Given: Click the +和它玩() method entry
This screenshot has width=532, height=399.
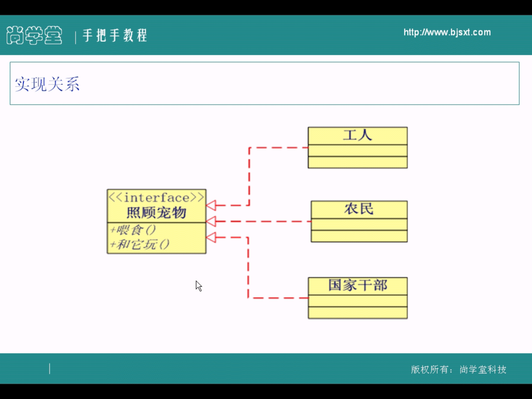Looking at the screenshot, I should 140,244.
